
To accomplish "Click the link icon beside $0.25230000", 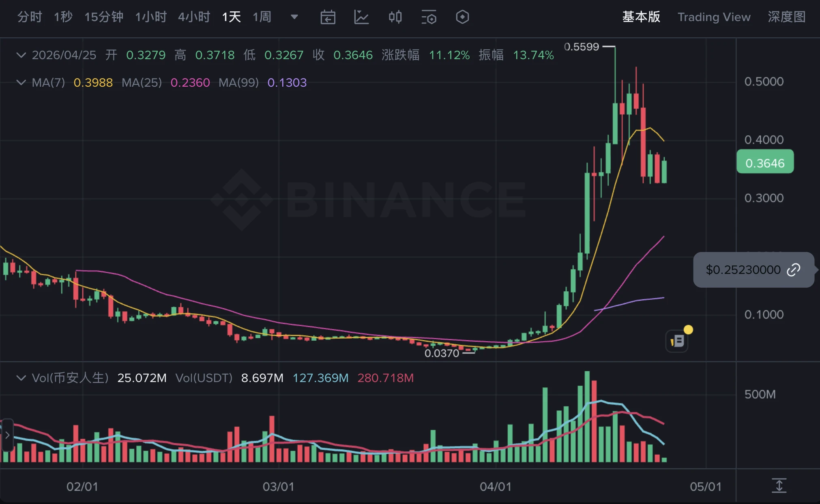I will pyautogui.click(x=793, y=270).
